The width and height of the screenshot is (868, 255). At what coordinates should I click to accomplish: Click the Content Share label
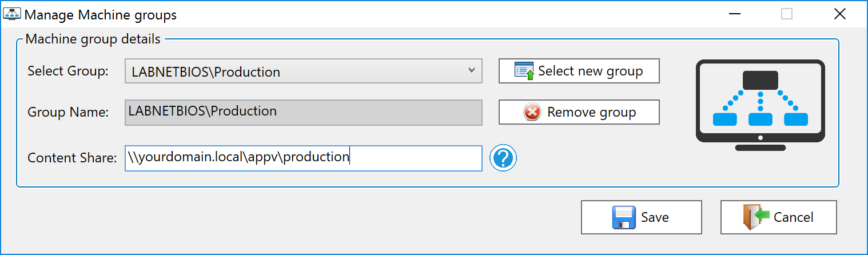click(72, 158)
